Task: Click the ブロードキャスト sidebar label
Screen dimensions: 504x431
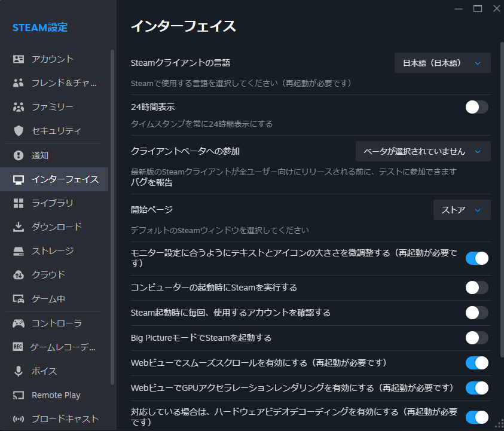Action: coord(65,419)
